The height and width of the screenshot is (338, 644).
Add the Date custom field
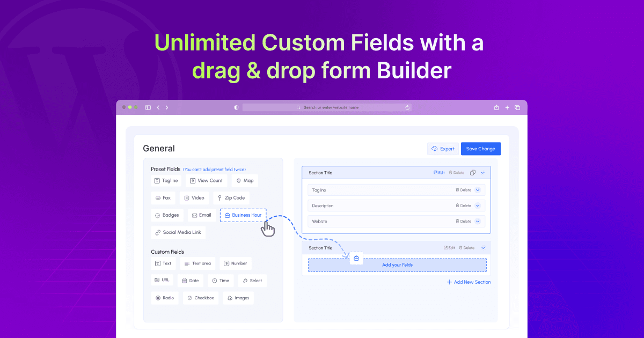[x=191, y=280]
